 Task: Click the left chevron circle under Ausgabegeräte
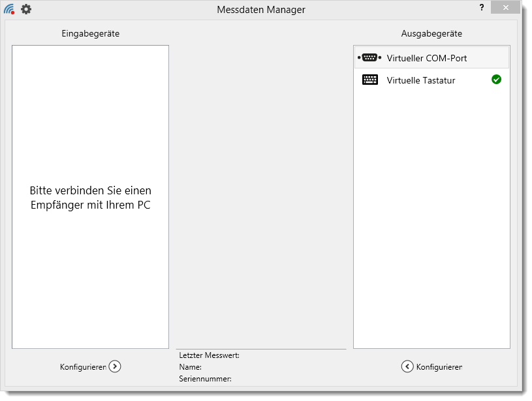(407, 366)
